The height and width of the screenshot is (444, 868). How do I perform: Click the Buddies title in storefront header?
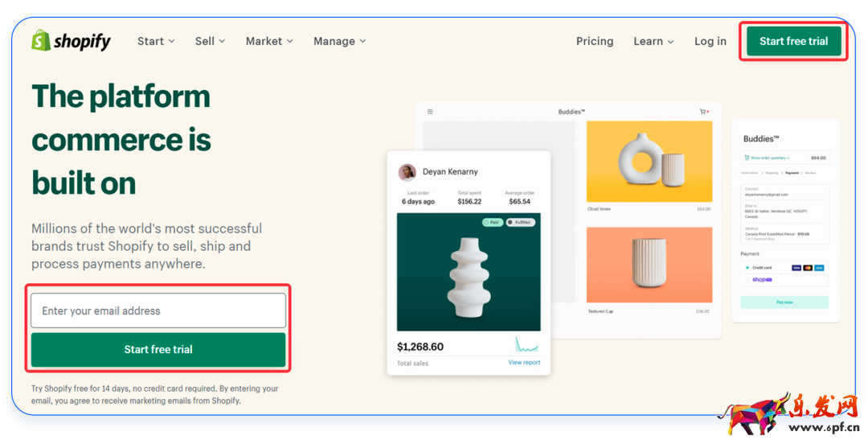pos(571,112)
